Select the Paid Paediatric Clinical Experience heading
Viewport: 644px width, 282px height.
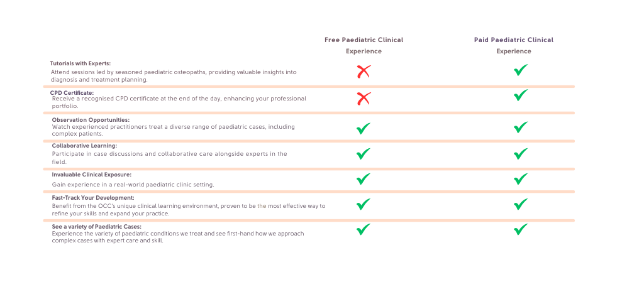coord(514,45)
